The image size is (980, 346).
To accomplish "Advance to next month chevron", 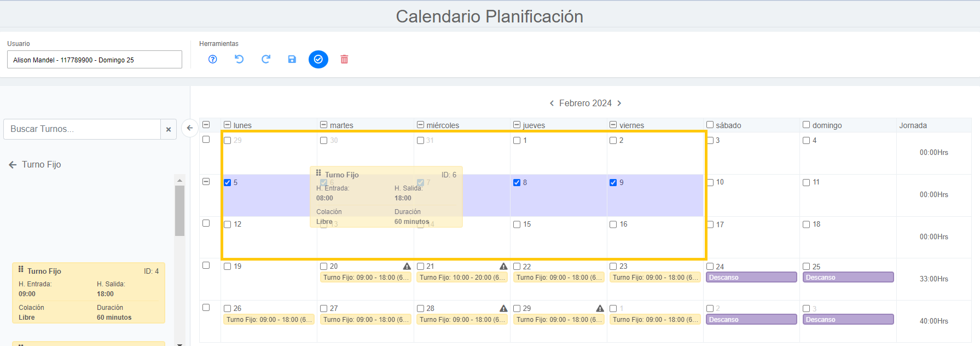I will pos(619,103).
